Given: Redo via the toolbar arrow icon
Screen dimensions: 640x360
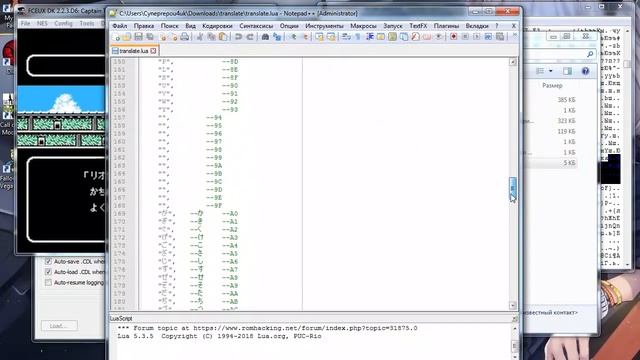Looking at the screenshot, I should 250,37.
